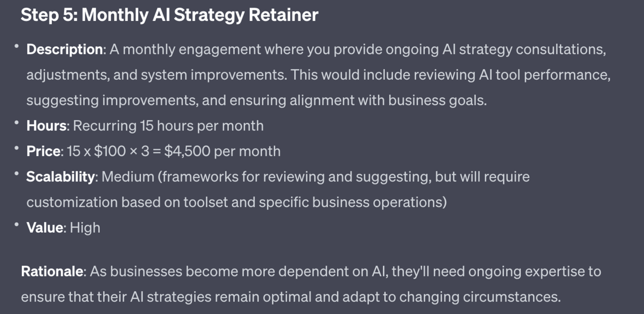Screen dimensions: 644x314
Task: Click the bold "Value" label
Action: (x=45, y=228)
